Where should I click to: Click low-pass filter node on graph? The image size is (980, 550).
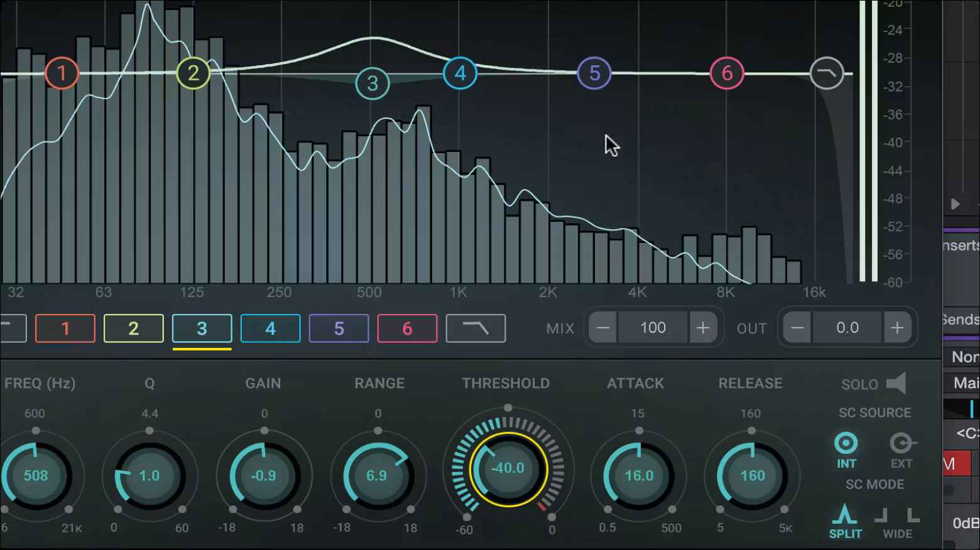click(x=827, y=73)
